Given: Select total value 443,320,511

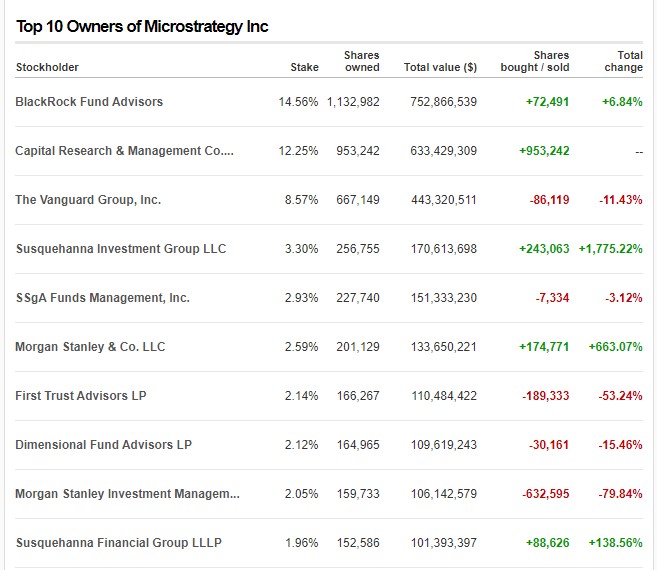Looking at the screenshot, I should [443, 200].
